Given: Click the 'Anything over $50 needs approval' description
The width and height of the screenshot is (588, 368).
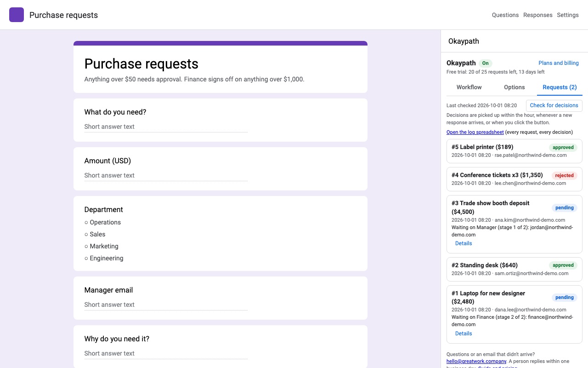Looking at the screenshot, I should point(194,79).
